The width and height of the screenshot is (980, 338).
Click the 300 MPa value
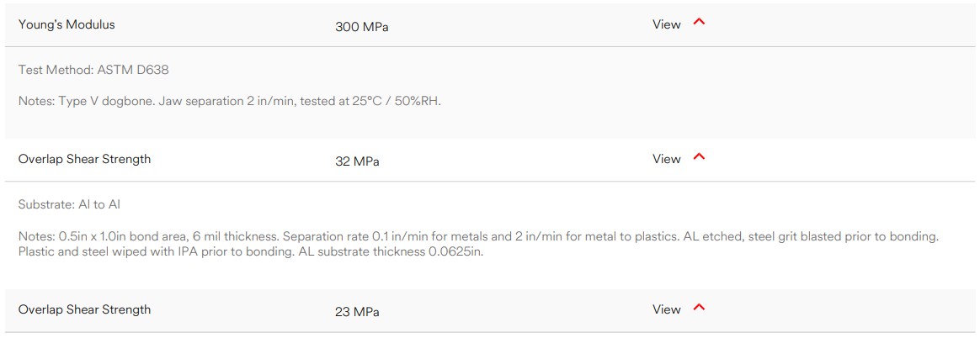[362, 27]
